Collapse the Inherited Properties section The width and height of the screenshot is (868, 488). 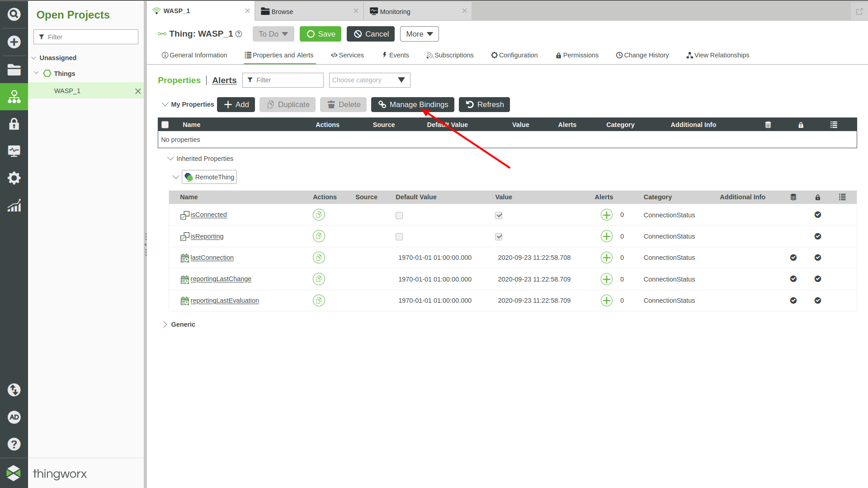[x=170, y=158]
